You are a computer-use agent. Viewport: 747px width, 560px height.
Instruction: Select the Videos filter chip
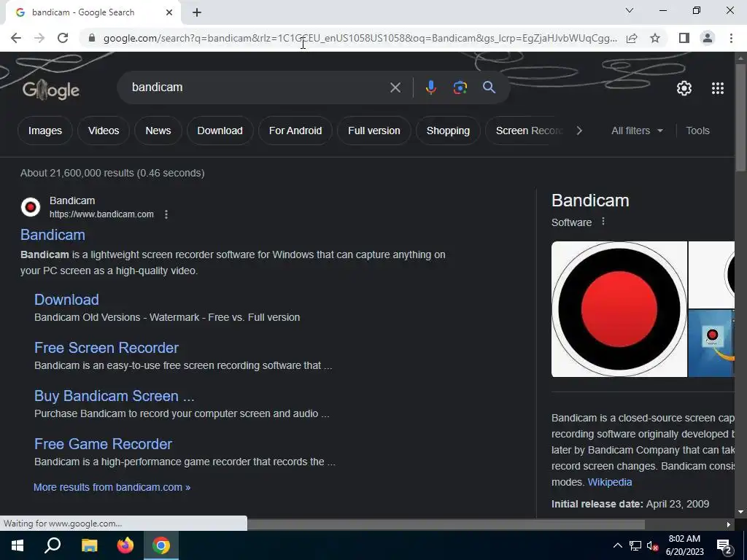104,131
